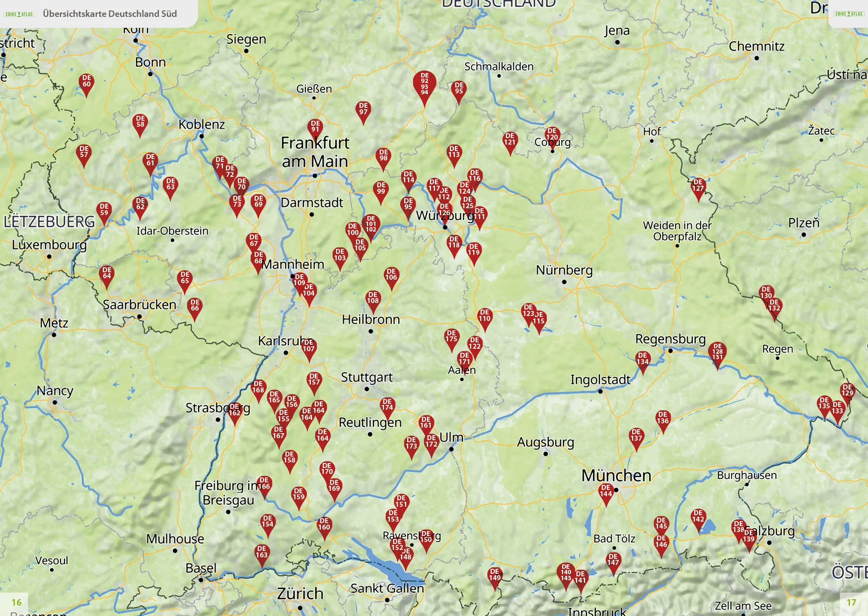Image resolution: width=868 pixels, height=616 pixels.
Task: Click the Ebike Atlas logo top left
Action: pos(19,14)
